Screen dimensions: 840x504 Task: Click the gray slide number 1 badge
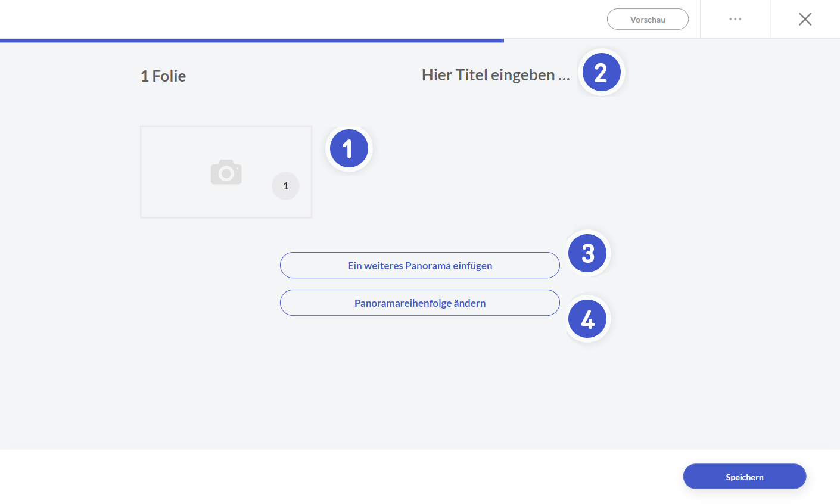[285, 186]
